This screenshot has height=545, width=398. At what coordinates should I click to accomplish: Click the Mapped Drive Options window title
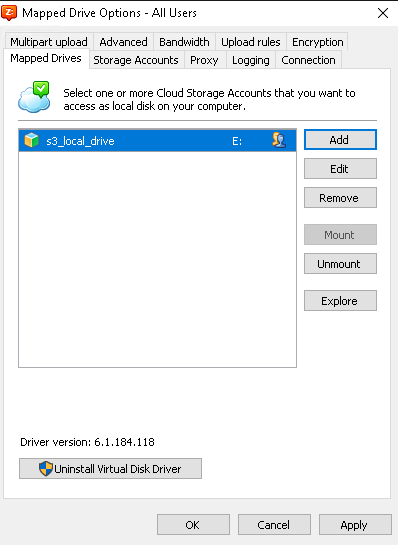(x=109, y=13)
